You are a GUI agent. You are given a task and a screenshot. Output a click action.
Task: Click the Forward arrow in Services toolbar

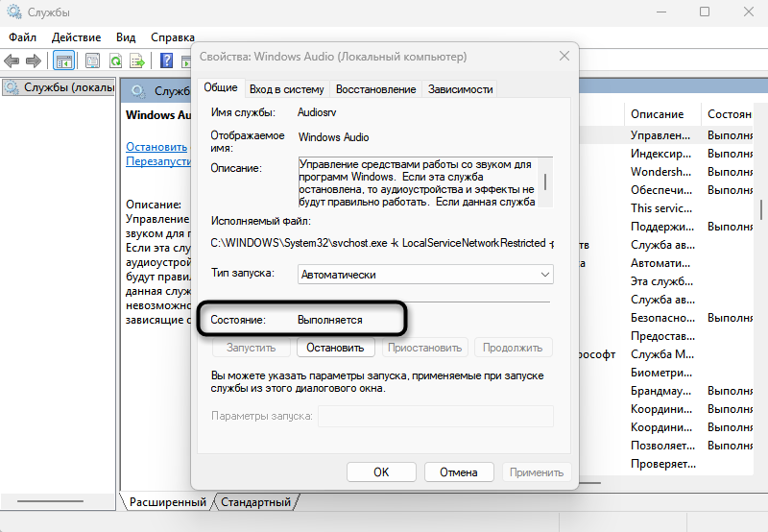point(34,61)
